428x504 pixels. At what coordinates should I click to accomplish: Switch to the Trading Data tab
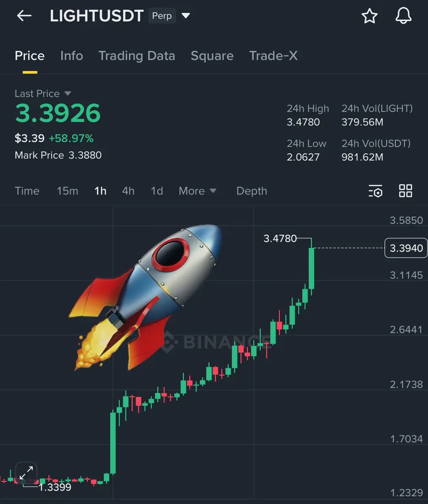pyautogui.click(x=137, y=56)
